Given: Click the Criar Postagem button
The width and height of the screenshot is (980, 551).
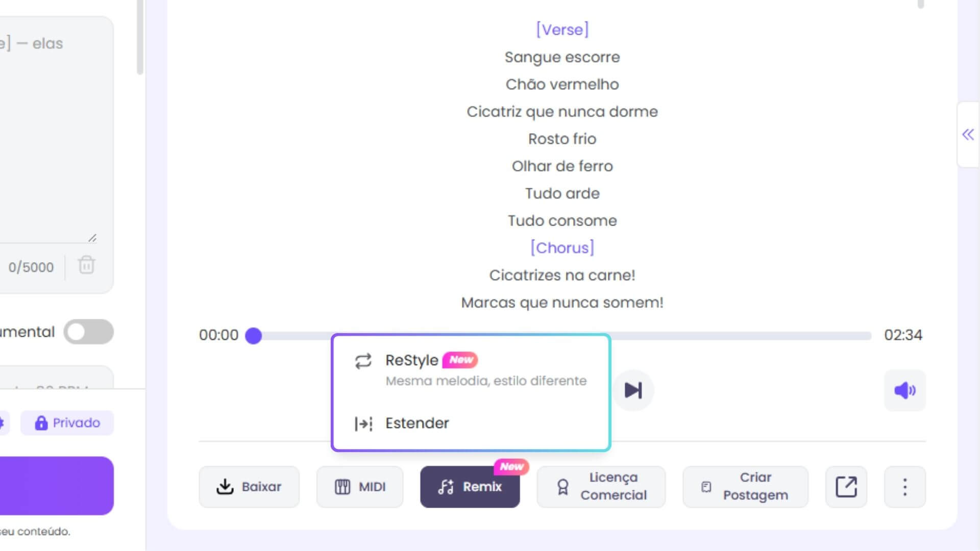Looking at the screenshot, I should (745, 487).
